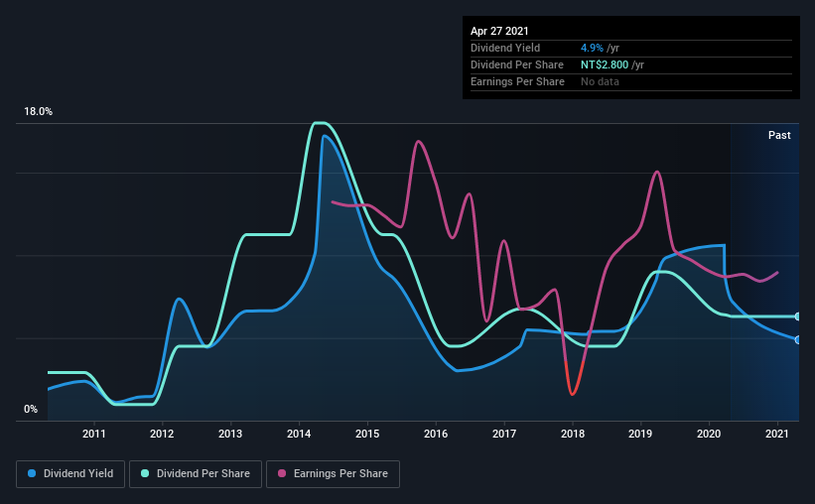
Task: Click the NT$2.800 Dividend Per Share value
Action: 605,64
